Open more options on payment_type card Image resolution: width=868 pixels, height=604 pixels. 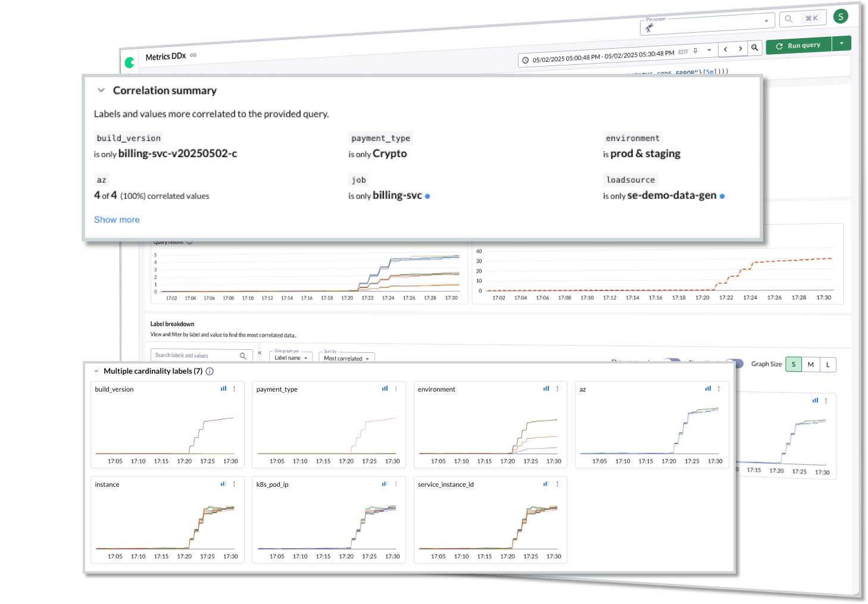pyautogui.click(x=396, y=389)
